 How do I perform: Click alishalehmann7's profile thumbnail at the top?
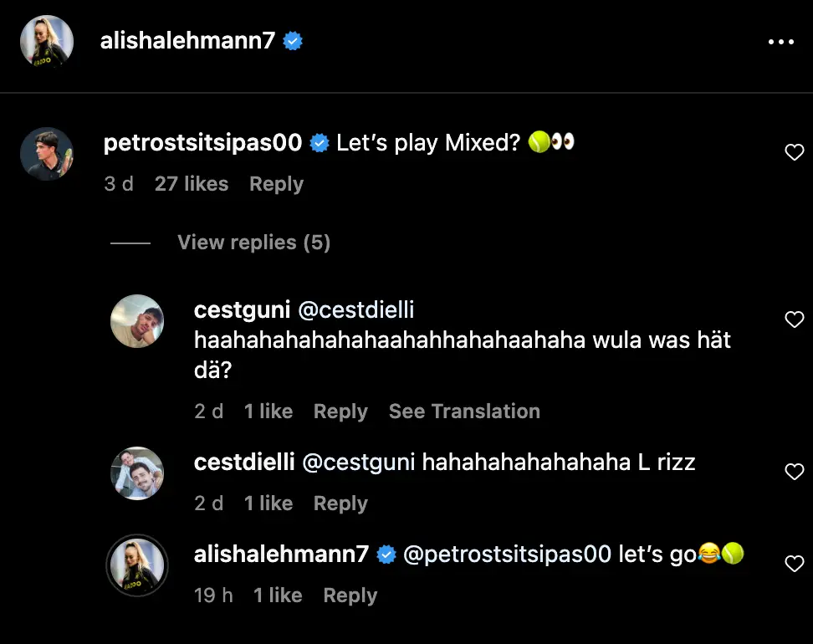coord(47,39)
